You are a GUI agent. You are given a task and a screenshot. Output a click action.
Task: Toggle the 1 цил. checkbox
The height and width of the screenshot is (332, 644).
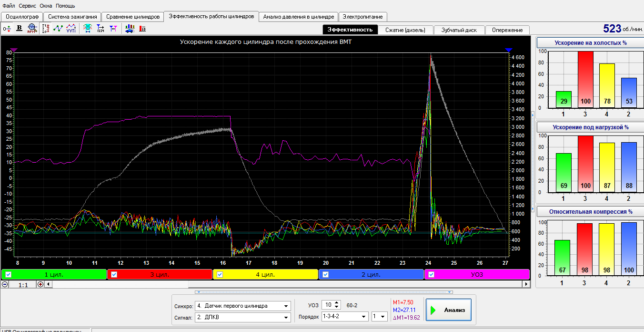8,274
